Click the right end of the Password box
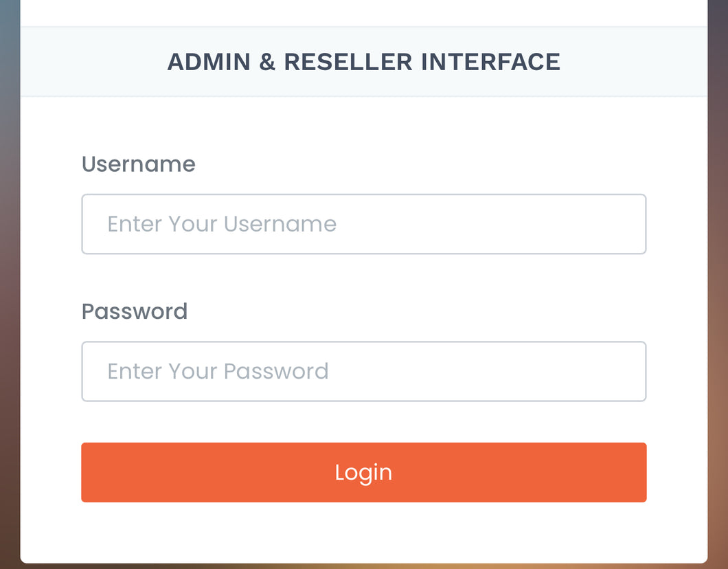The image size is (728, 569). point(618,371)
